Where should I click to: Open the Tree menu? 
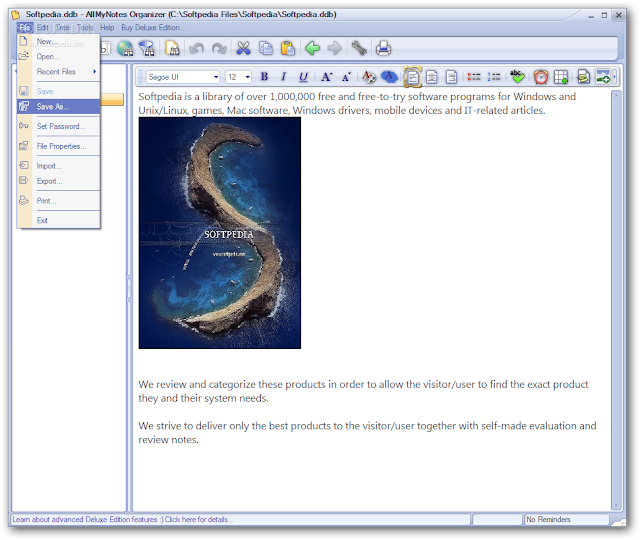[62, 28]
